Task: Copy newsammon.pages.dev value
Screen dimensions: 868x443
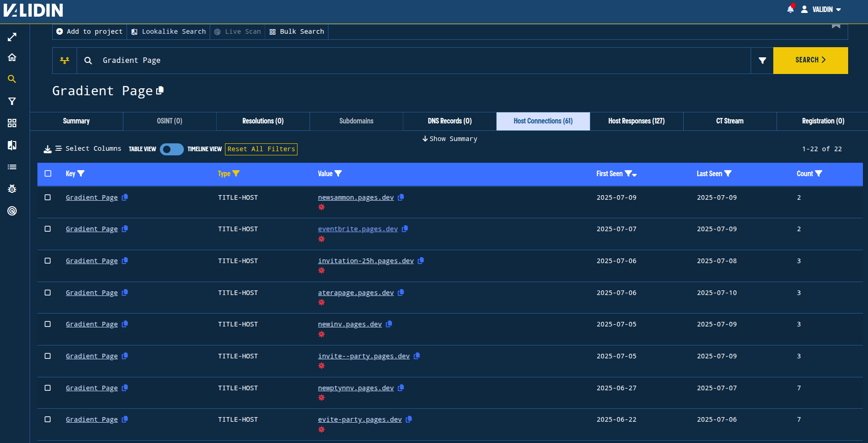Action: click(x=401, y=197)
